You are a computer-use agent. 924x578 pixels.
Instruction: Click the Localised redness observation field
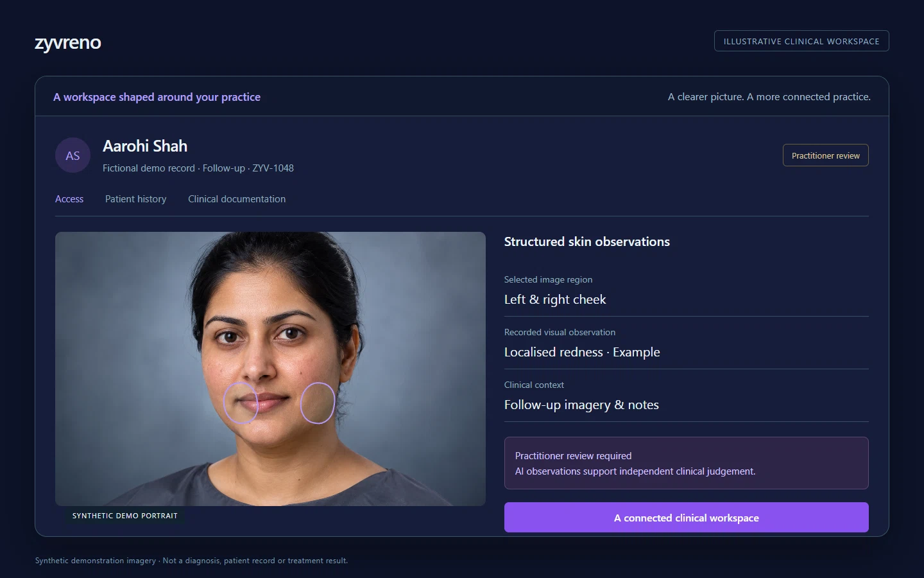click(x=686, y=346)
